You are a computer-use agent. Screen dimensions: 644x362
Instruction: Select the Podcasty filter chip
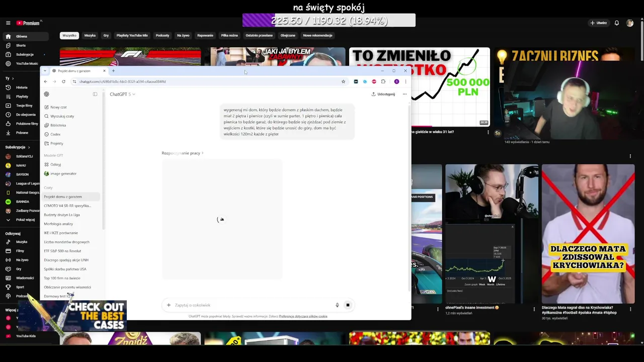(163, 36)
